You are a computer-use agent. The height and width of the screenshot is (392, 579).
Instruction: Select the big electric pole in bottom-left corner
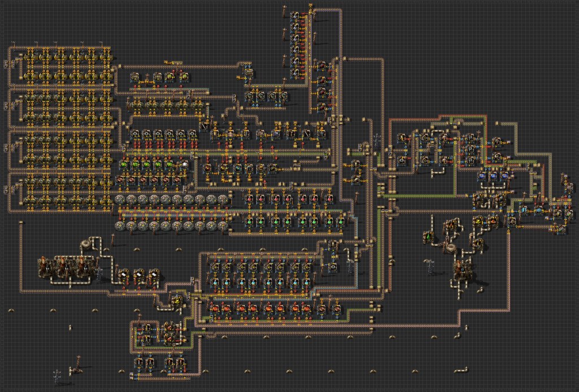[x=57, y=376]
